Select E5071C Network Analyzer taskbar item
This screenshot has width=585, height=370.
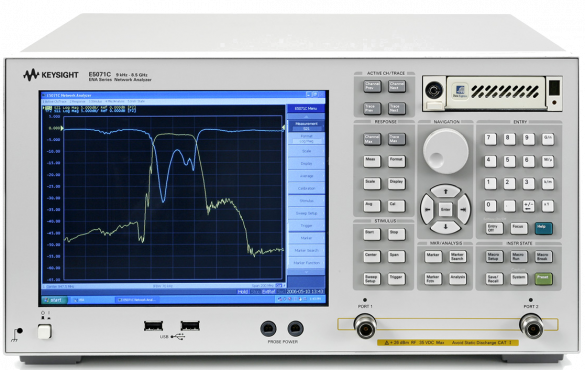coord(137,300)
